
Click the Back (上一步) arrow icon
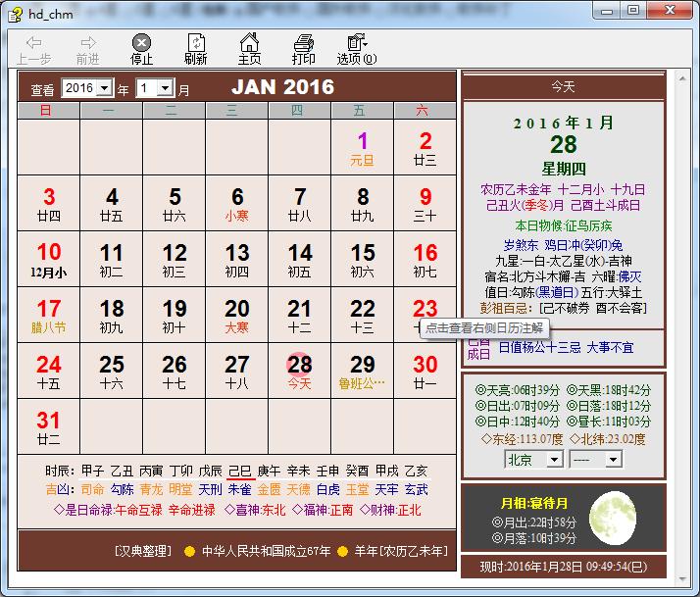tap(34, 43)
